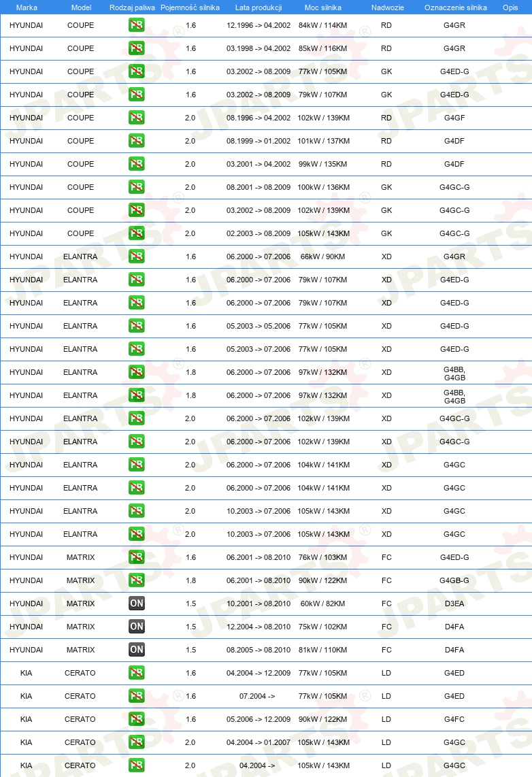532x777 pixels.
Task: Click the 100kW / 136KM power cell
Action: click(x=323, y=187)
